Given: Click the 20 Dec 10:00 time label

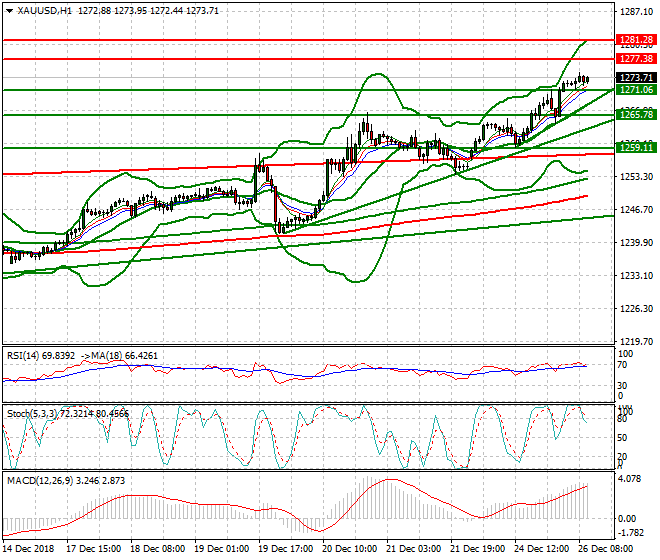Looking at the screenshot, I should pyautogui.click(x=349, y=549).
